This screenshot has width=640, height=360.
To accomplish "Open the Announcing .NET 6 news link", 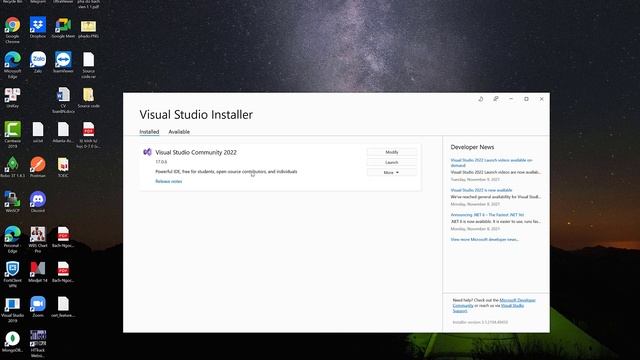I will [487, 214].
